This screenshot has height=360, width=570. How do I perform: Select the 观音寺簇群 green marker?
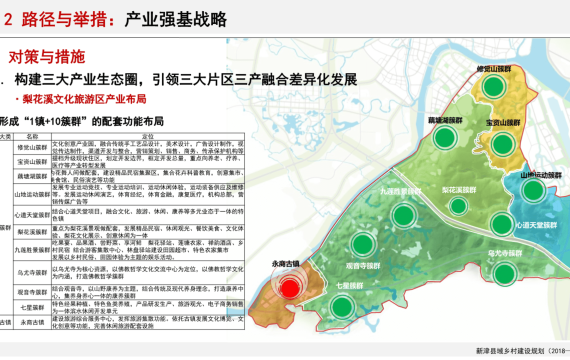[363, 244]
